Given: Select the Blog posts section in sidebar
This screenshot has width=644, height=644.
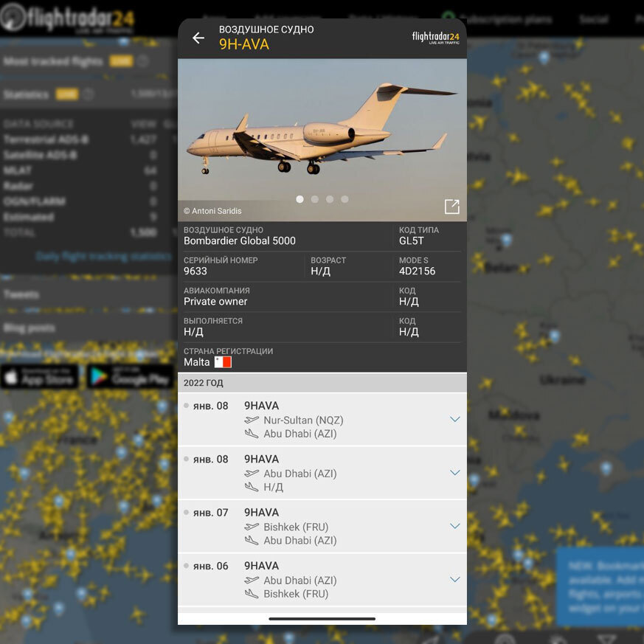Looking at the screenshot, I should click(x=30, y=328).
